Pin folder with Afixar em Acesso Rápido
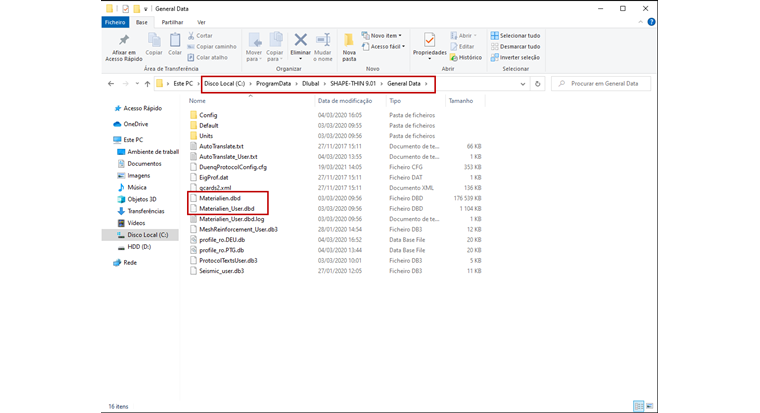This screenshot has width=760, height=413. [x=124, y=48]
